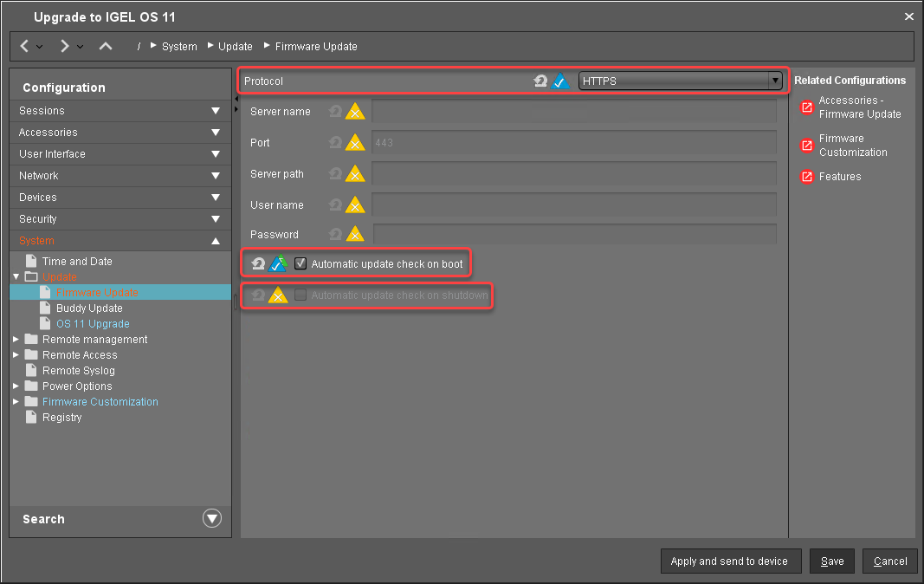Image resolution: width=924 pixels, height=584 pixels.
Task: Open the Features related configuration icon
Action: point(807,177)
